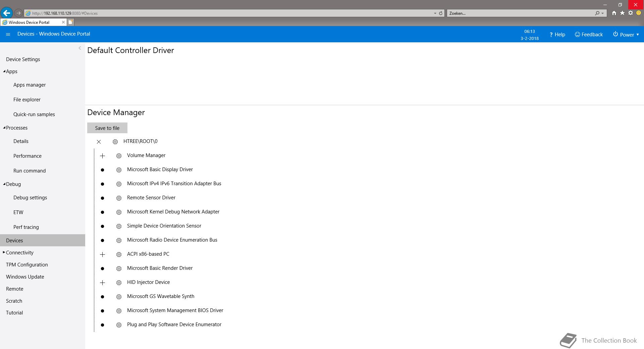The height and width of the screenshot is (349, 644).
Task: Open the Power dropdown menu
Action: coord(626,35)
